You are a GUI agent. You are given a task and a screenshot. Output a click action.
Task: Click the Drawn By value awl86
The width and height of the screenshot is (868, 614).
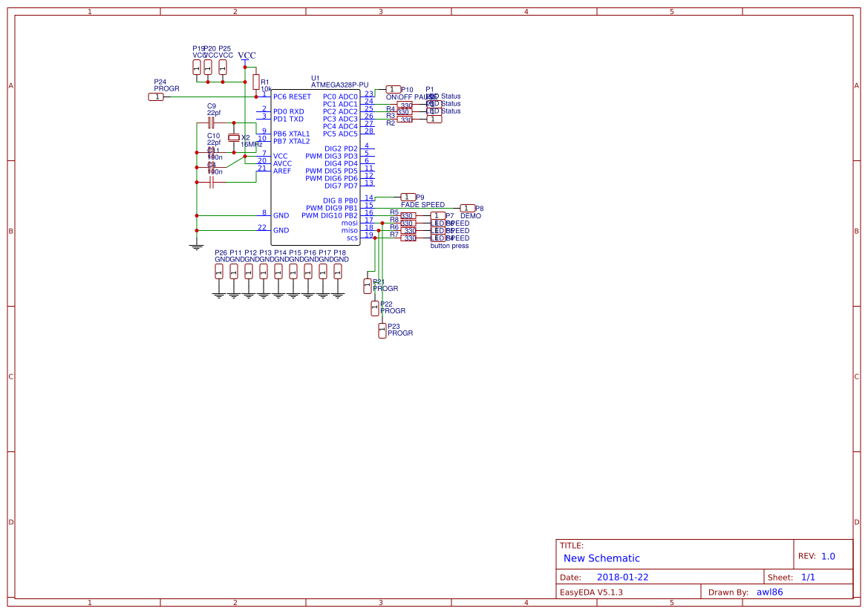[770, 592]
